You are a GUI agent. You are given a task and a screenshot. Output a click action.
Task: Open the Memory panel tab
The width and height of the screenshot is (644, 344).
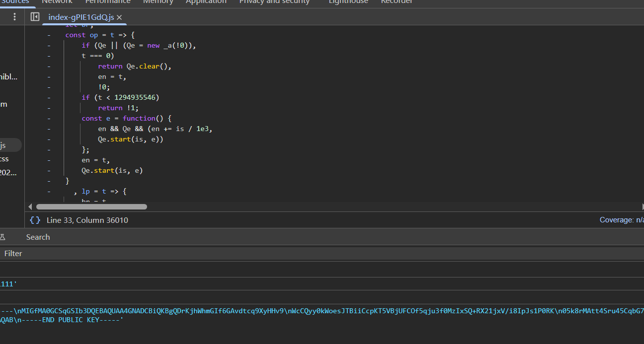coord(158,2)
